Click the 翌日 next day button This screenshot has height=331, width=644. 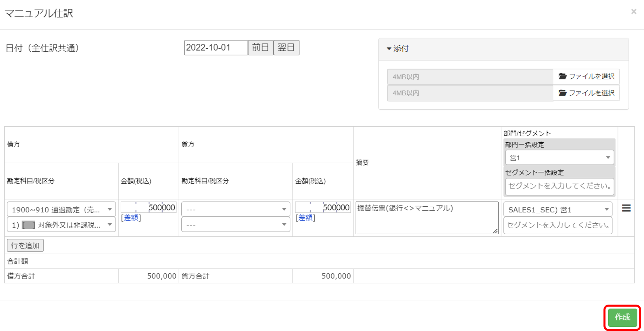286,47
